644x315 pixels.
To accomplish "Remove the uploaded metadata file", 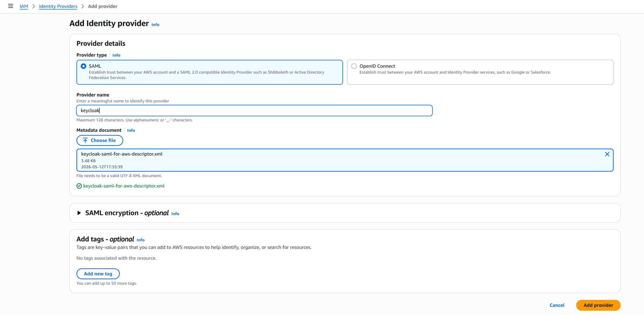I will point(607,154).
